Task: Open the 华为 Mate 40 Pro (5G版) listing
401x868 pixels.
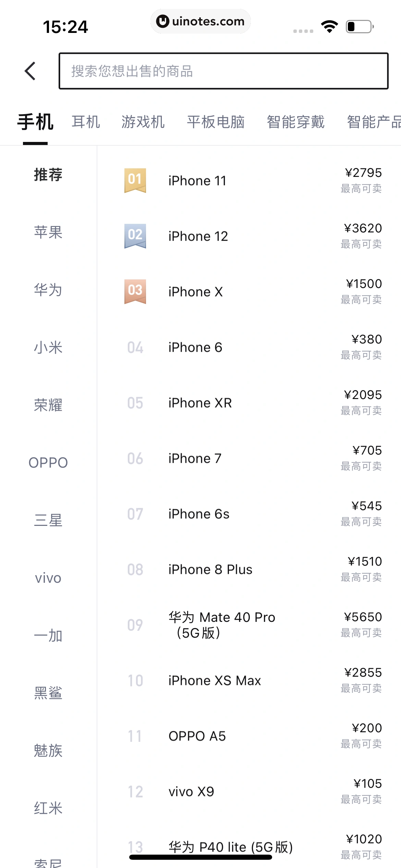Action: point(222,625)
